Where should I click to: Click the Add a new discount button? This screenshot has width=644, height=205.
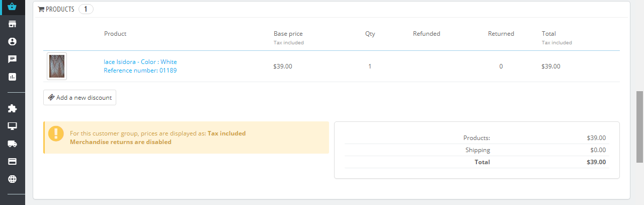pyautogui.click(x=79, y=98)
